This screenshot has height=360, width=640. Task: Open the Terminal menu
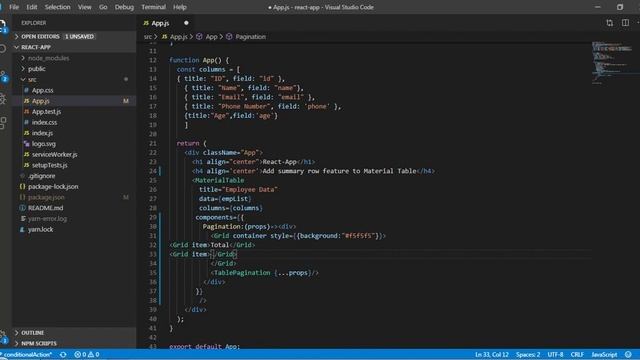coord(153,7)
